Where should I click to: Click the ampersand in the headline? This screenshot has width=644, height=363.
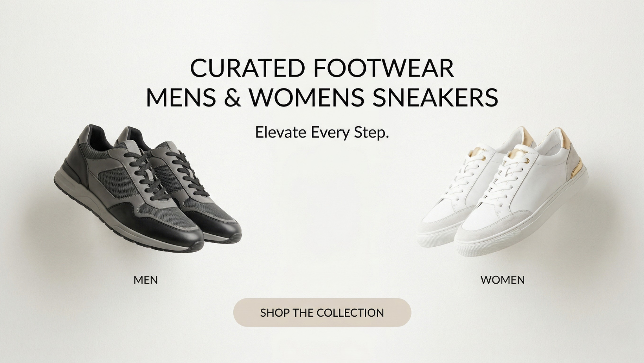(233, 97)
